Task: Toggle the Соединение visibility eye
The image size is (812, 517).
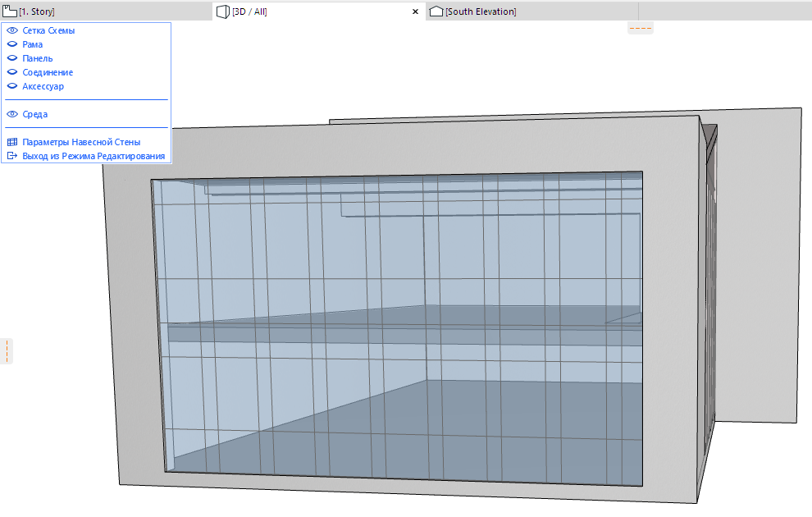Action: click(x=11, y=71)
